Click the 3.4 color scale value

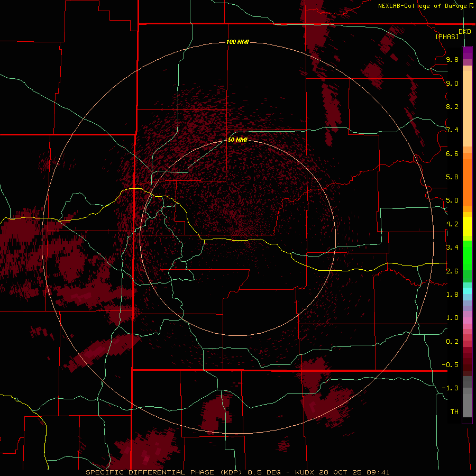click(x=452, y=248)
